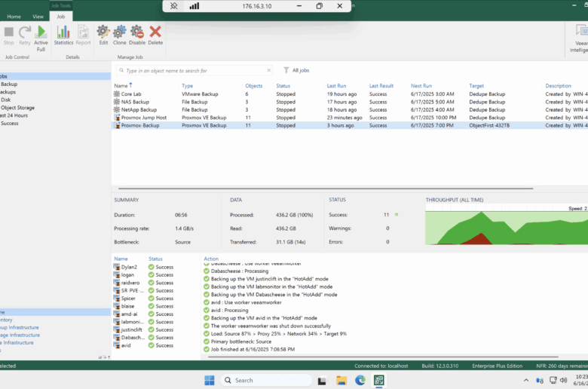Select the avid VM entry
The image size is (588, 389).
pyautogui.click(x=126, y=345)
